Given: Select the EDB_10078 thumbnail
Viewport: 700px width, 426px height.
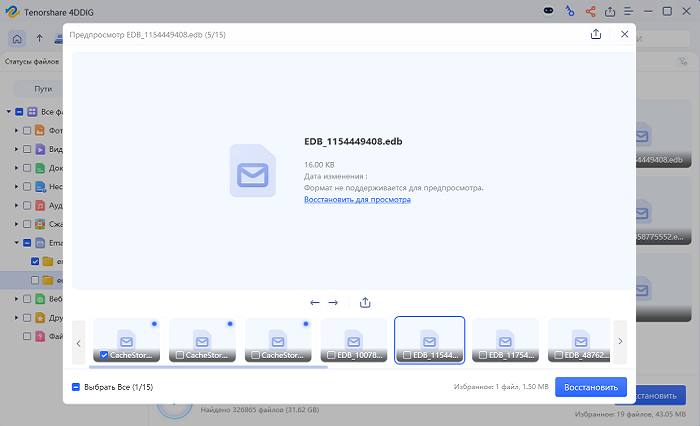Looking at the screenshot, I should coord(354,340).
